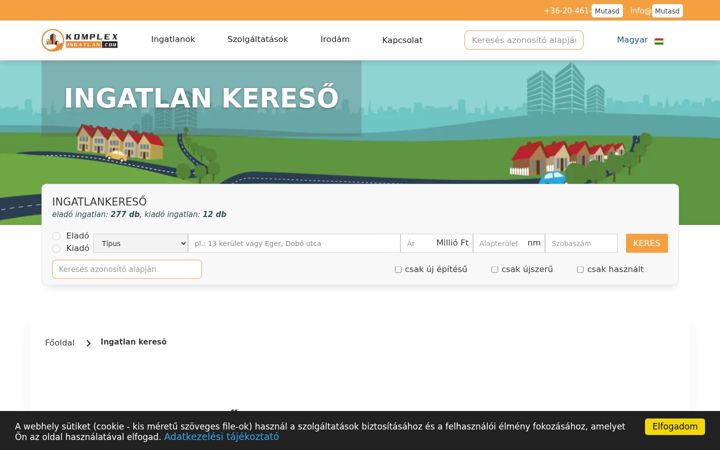Image resolution: width=720 pixels, height=450 pixels.
Task: Click the INGATLANKERESŐ panel heading
Action: (x=99, y=202)
